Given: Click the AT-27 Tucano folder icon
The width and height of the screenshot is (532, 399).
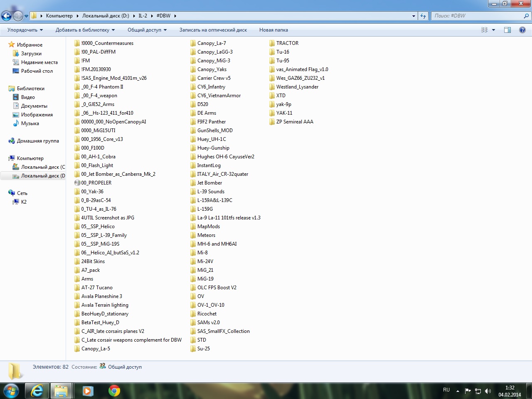Looking at the screenshot, I should [x=77, y=288].
